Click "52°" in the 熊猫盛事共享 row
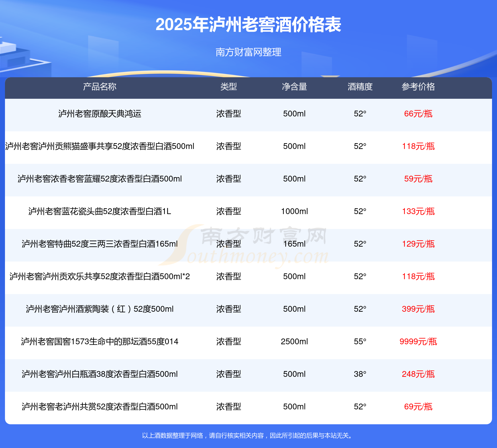497x448 pixels. (360, 146)
